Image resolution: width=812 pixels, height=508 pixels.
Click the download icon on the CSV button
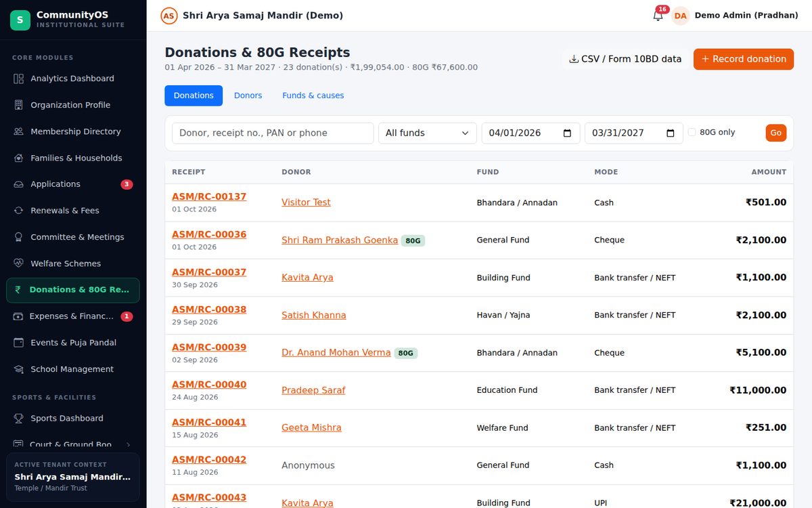click(x=574, y=59)
